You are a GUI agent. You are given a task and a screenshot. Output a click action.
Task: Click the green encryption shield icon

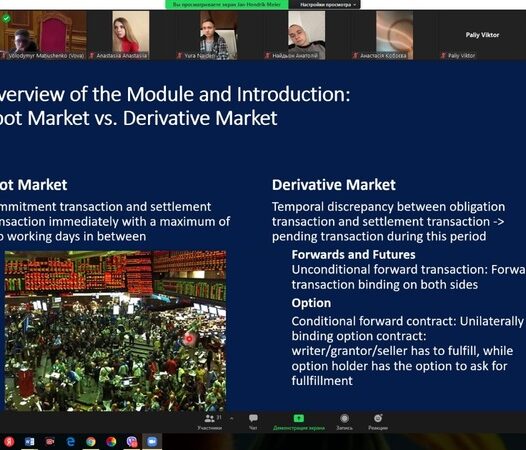6,18
